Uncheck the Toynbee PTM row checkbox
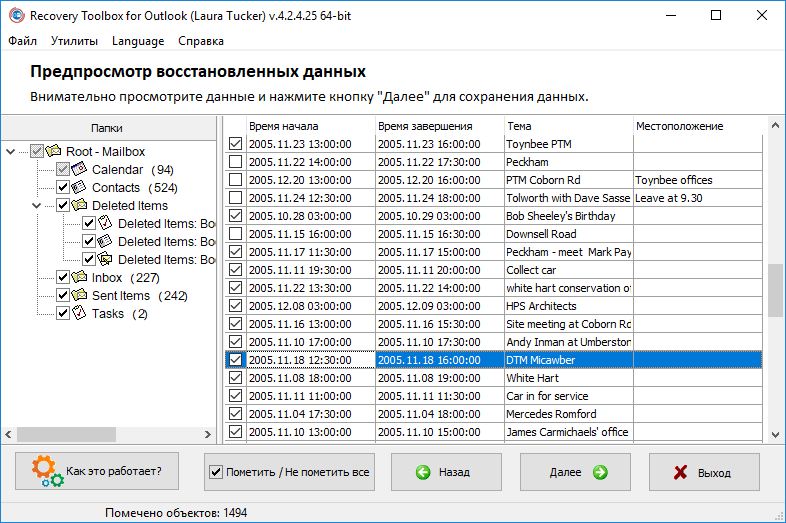This screenshot has width=786, height=523. click(235, 143)
